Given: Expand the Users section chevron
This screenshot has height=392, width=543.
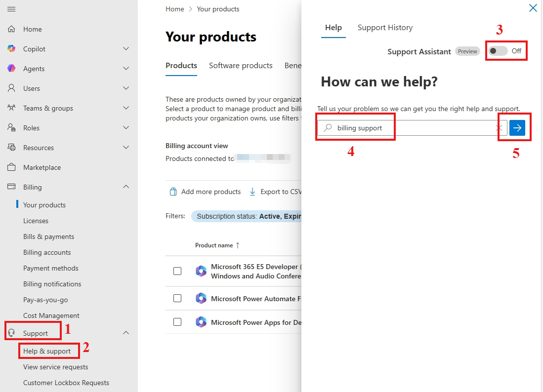Looking at the screenshot, I should click(126, 88).
